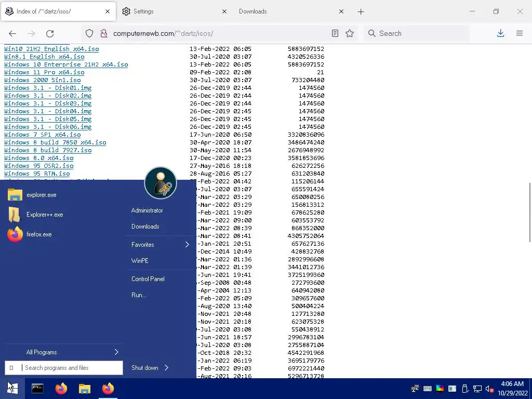532x399 pixels.
Task: Open Windows 7 SP1 x64.iso link
Action: (43, 135)
